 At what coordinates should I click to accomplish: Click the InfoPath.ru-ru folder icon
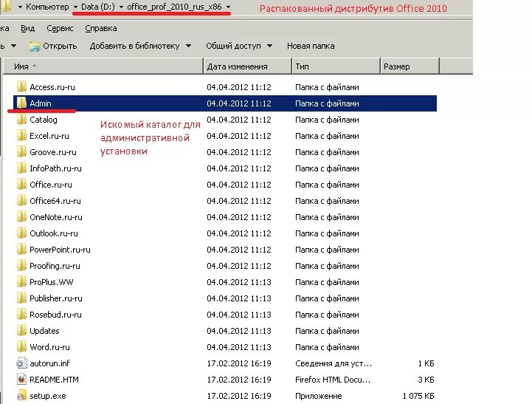(21, 168)
